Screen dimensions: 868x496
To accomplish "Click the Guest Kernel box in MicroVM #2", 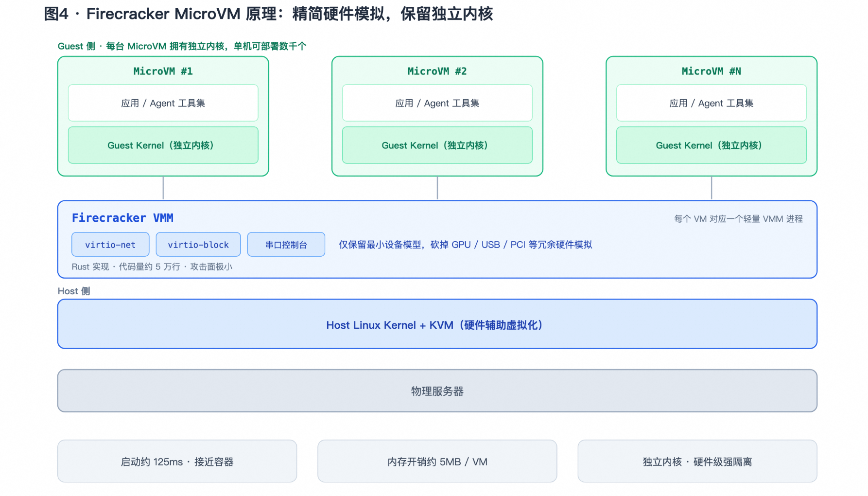I will coord(437,145).
